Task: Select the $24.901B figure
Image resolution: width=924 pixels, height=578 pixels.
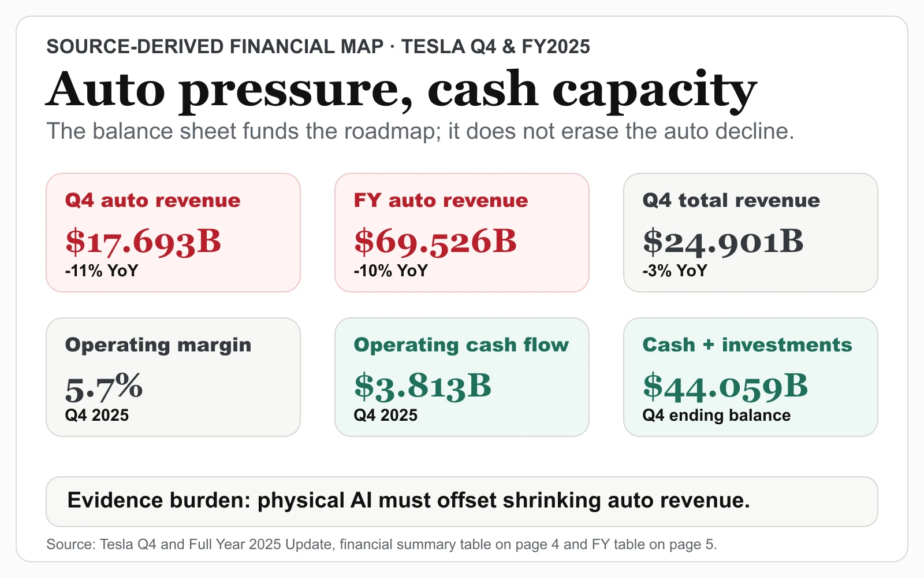Action: coord(723,242)
